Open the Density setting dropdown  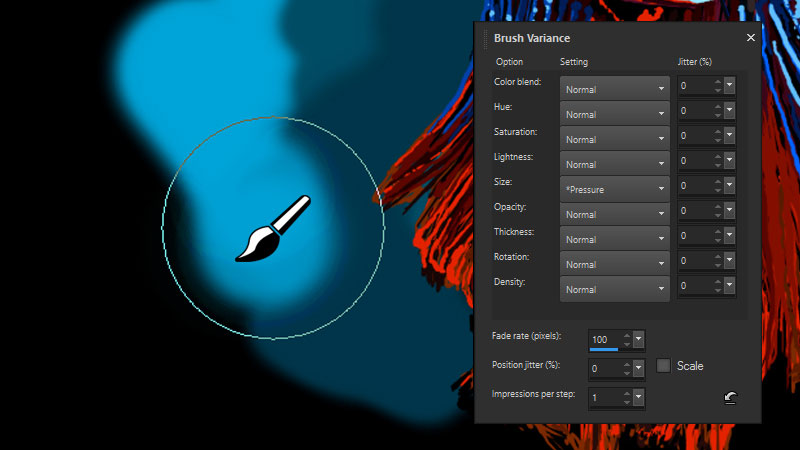point(615,289)
